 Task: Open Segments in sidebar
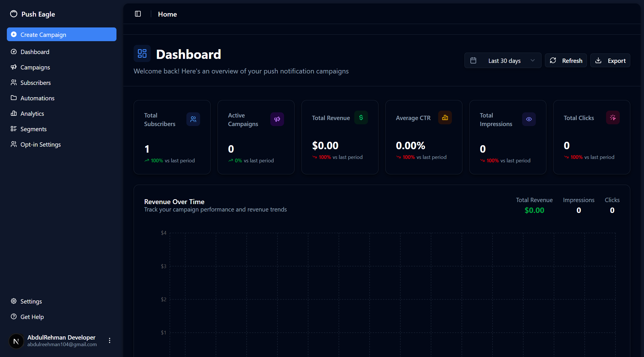[62, 129]
